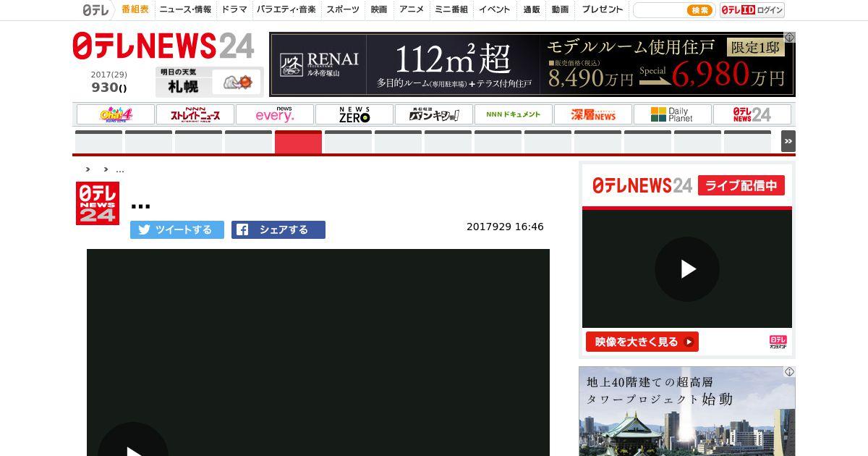Image resolution: width=868 pixels, height=456 pixels.
Task: Click 映像を大きく見る button
Action: pyautogui.click(x=642, y=342)
